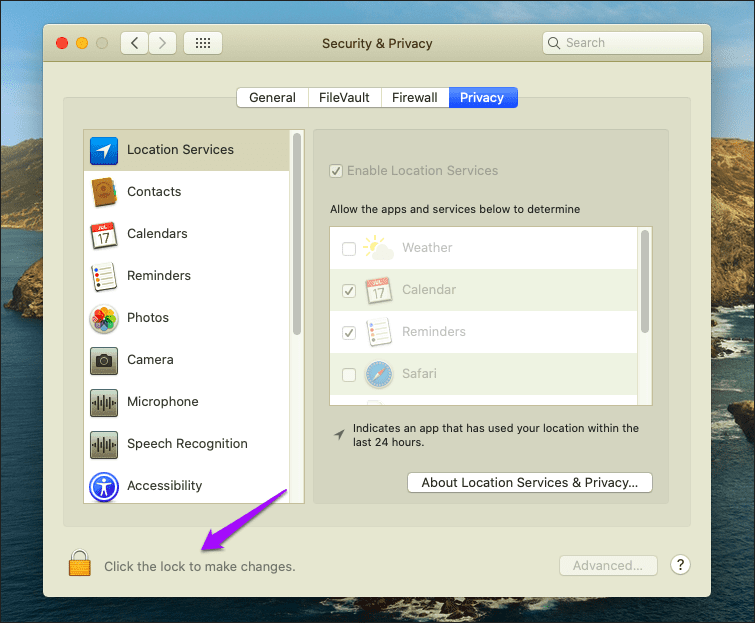Click the Advanced... button
The height and width of the screenshot is (623, 755).
click(x=608, y=565)
